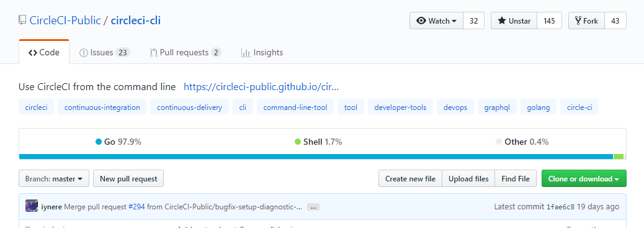644x228 pixels.
Task: Unstar this repository
Action: pos(514,21)
